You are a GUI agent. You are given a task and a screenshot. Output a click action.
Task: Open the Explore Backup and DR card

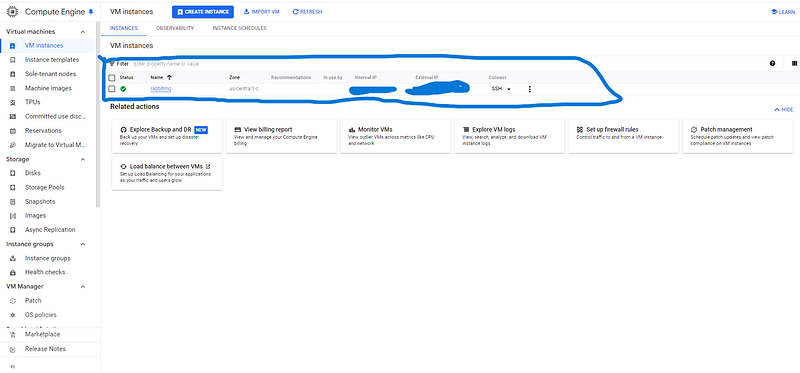(x=167, y=136)
